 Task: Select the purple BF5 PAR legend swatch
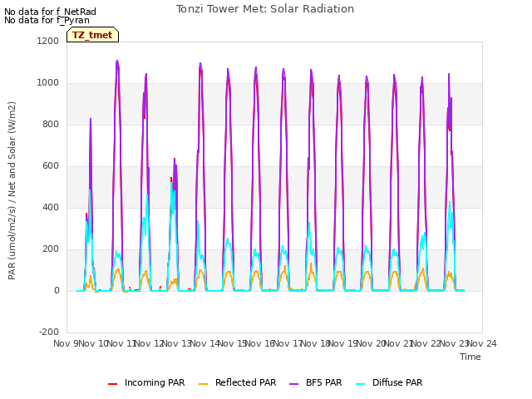point(293,384)
